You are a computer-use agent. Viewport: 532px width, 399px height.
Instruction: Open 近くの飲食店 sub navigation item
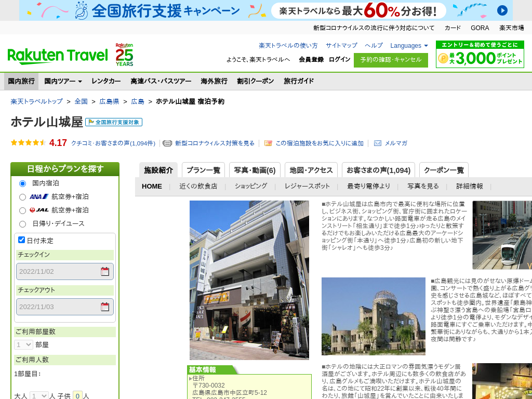(x=198, y=187)
